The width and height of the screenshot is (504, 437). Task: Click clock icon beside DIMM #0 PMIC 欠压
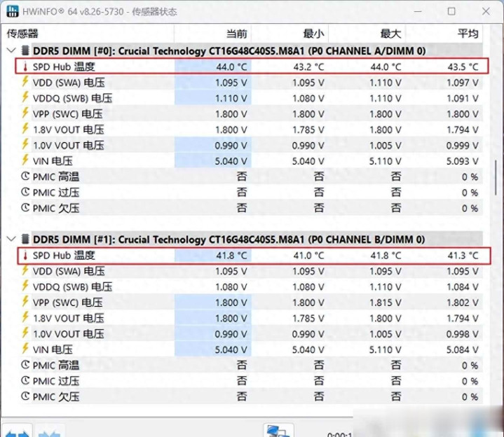point(25,208)
